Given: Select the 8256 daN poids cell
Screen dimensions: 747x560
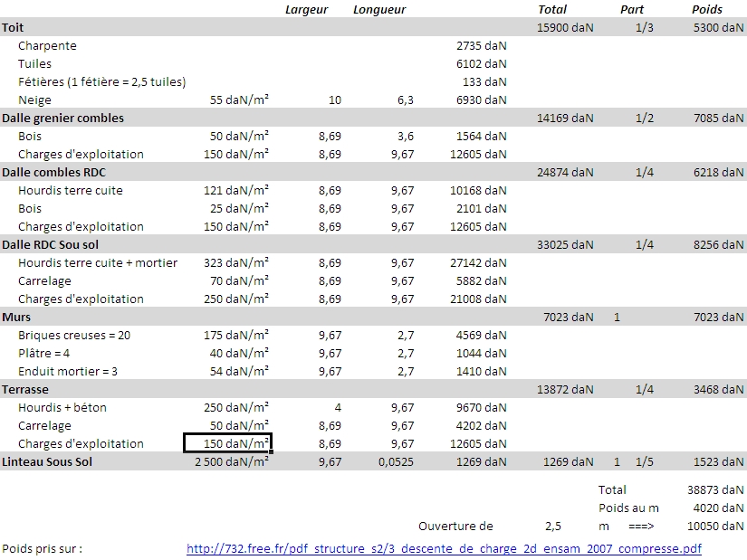Looking at the screenshot, I should pos(718,245).
